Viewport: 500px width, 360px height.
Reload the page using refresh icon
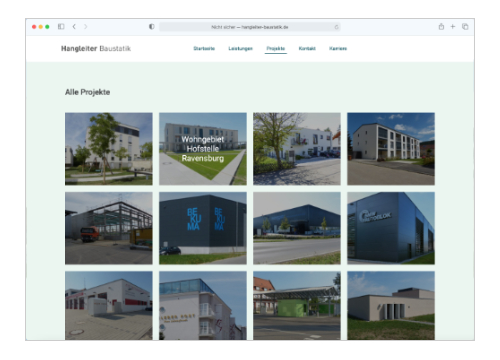[336, 27]
